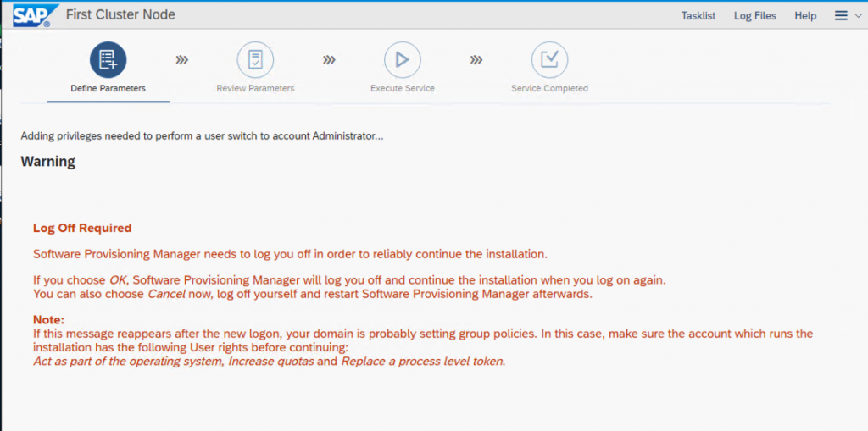
Task: Click the Warning heading
Action: tap(47, 162)
